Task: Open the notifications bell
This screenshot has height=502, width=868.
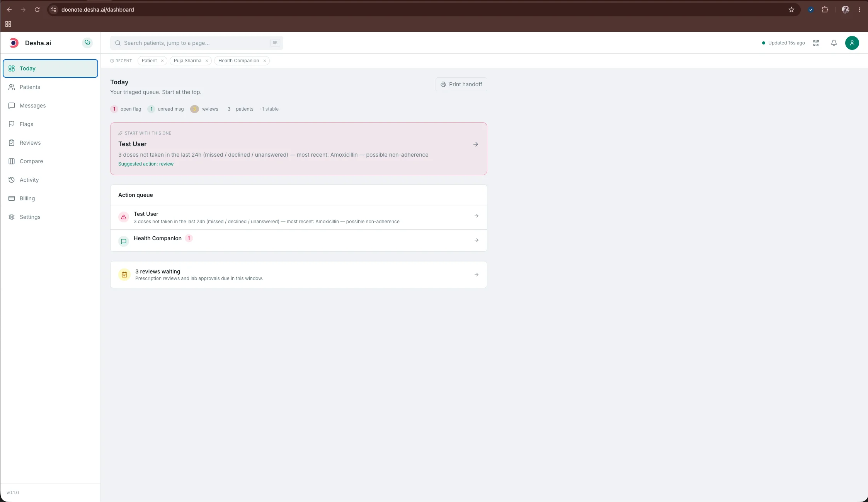Action: click(x=834, y=43)
